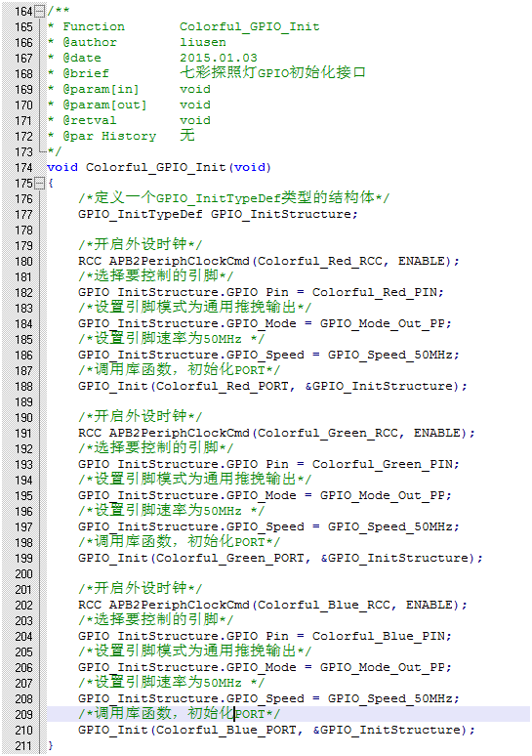
Task: Click Colorful_Blue_PIN on line 204
Action: click(380, 636)
